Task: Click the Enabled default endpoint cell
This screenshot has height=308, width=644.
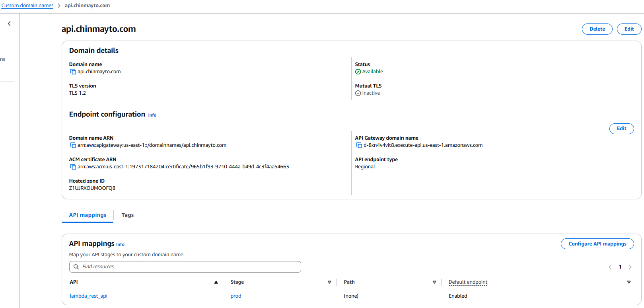Action: [458, 296]
